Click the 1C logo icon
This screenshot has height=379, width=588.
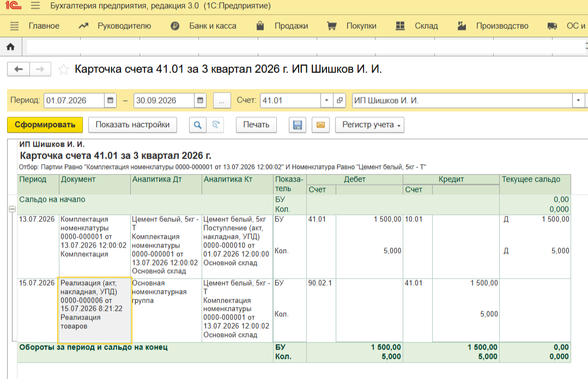coord(13,5)
